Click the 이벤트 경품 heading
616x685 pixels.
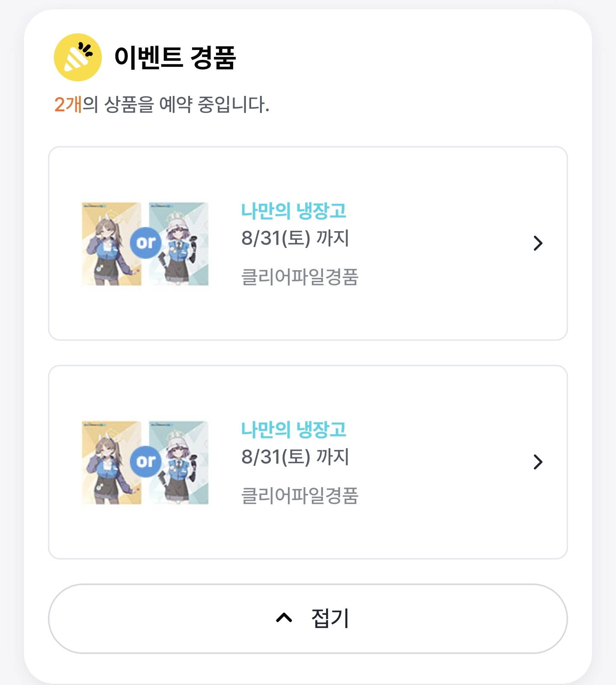pyautogui.click(x=175, y=57)
